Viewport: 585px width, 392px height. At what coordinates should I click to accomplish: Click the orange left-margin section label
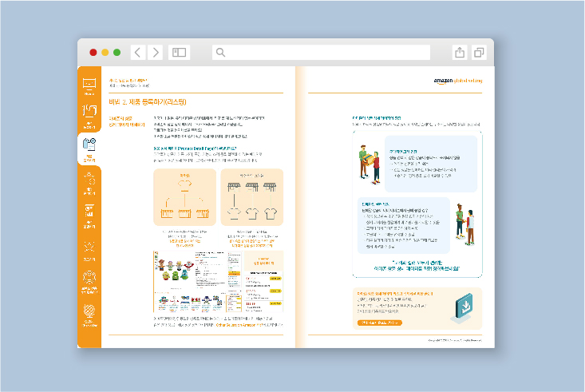[x=127, y=121]
